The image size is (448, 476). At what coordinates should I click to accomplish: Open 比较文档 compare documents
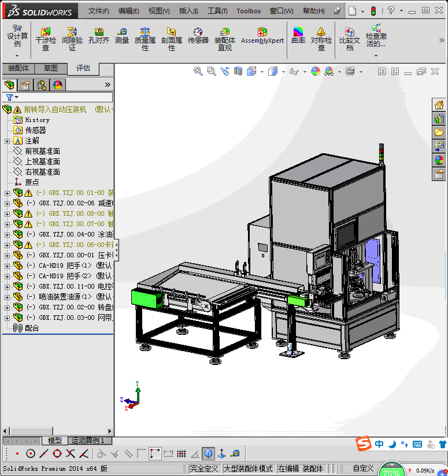[x=349, y=39]
